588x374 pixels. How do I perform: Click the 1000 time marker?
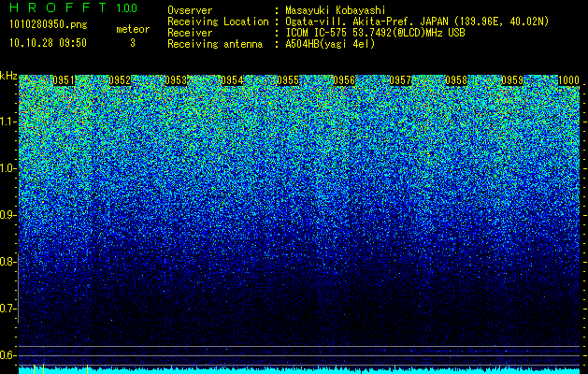tap(569, 80)
